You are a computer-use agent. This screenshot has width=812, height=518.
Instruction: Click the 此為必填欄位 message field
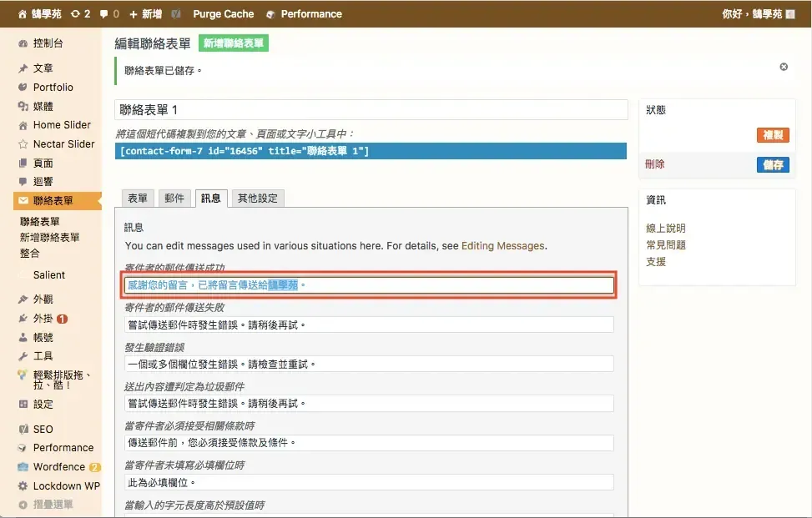pos(369,482)
